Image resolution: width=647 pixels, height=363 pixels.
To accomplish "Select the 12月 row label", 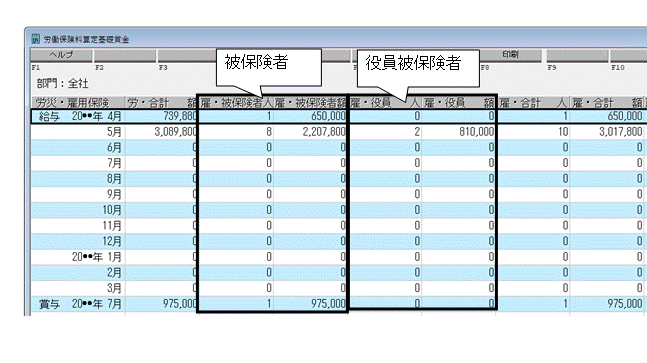I will coord(112,241).
